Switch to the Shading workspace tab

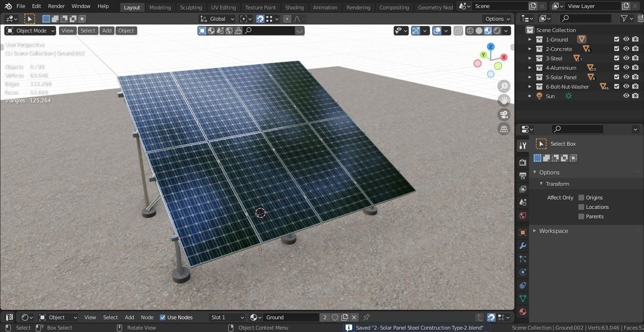coord(294,8)
